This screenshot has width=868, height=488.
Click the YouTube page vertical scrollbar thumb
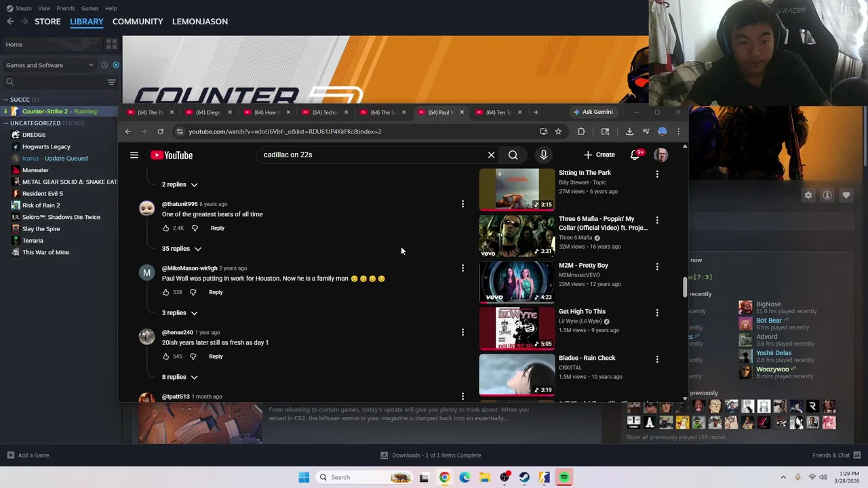(x=684, y=287)
